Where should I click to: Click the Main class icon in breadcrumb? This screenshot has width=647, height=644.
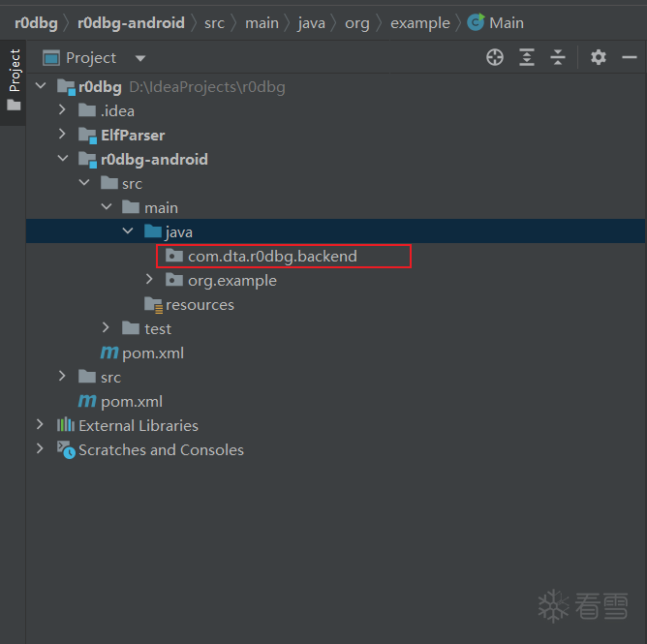point(476,22)
